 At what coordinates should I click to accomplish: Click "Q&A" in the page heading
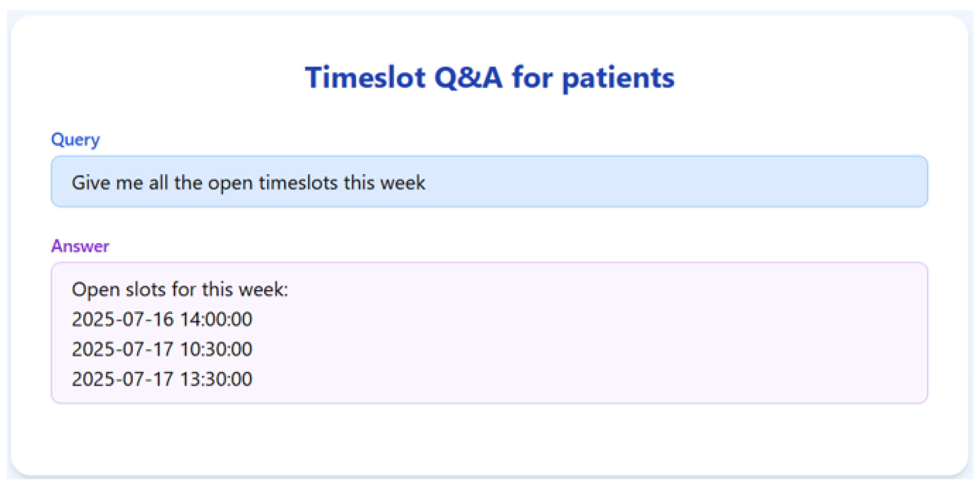[468, 78]
